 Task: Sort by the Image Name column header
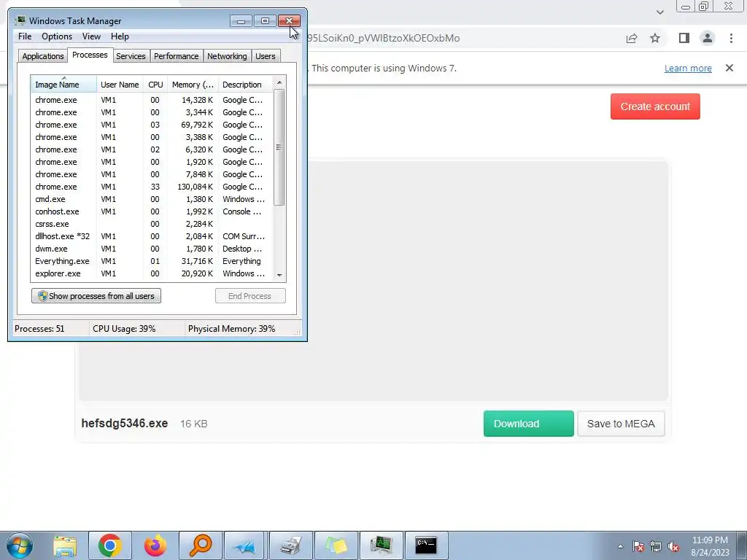coord(64,85)
